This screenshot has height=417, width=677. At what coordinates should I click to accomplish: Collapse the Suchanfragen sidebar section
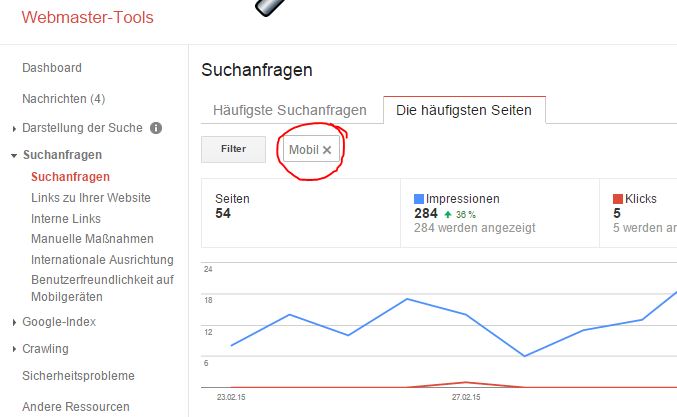[14, 155]
